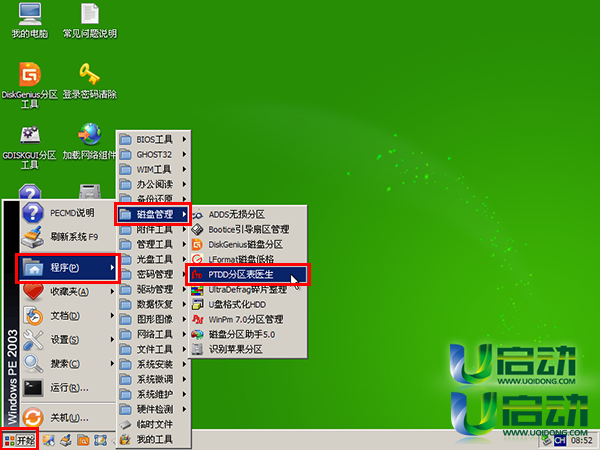Launch UltraDefrag碎片整理

(248, 290)
